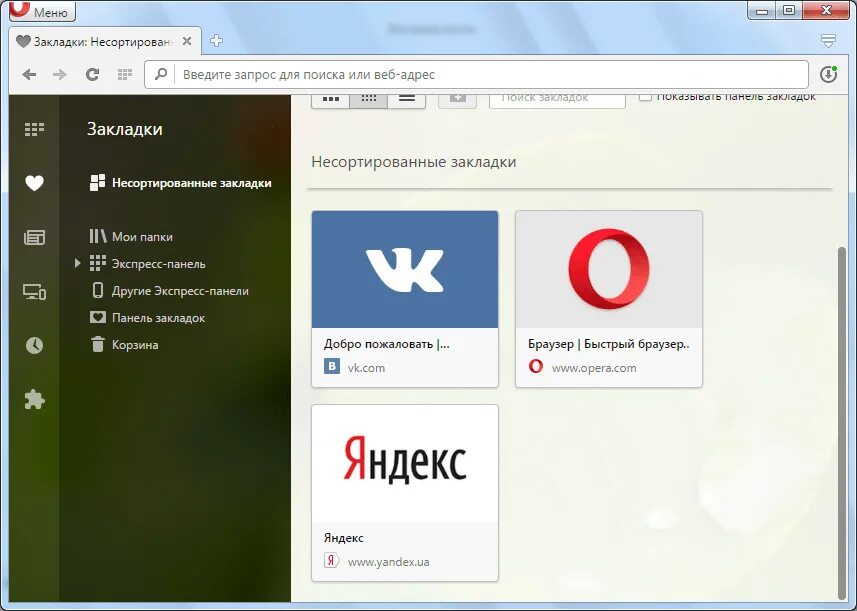Maximize the Opera window

pos(789,10)
